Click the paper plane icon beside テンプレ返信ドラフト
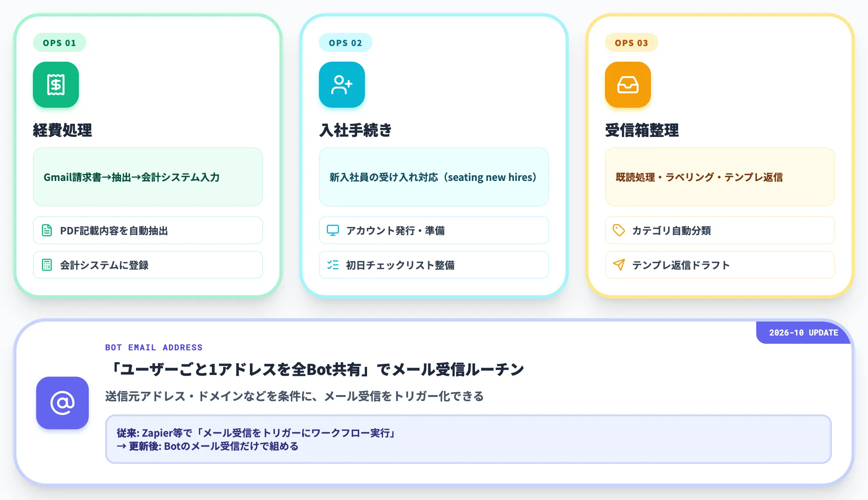Viewport: 868px width, 500px height. pyautogui.click(x=619, y=265)
